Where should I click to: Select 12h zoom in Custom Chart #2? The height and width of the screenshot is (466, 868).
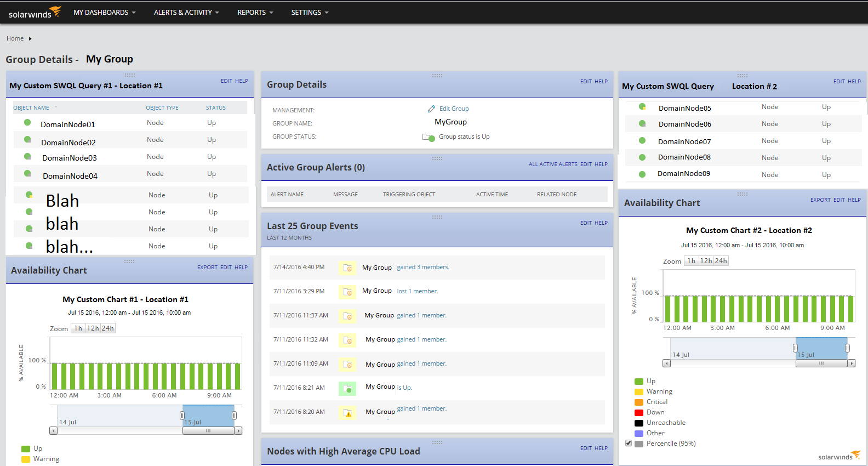point(706,261)
